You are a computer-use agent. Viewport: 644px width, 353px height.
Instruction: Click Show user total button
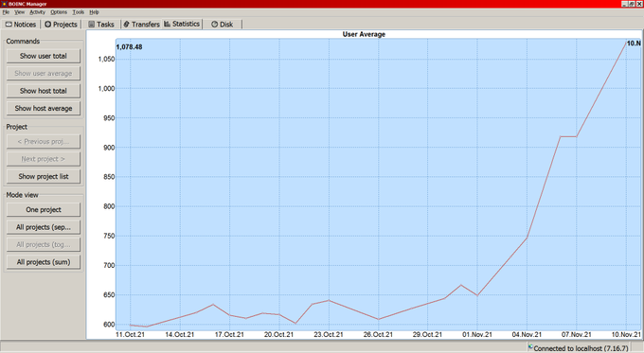[x=44, y=56]
